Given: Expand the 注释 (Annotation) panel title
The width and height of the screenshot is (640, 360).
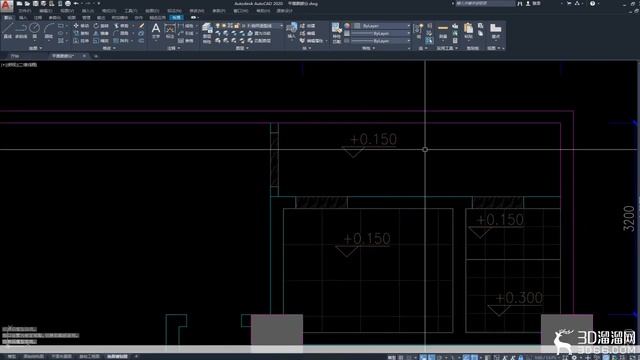Looking at the screenshot, I should (173, 48).
